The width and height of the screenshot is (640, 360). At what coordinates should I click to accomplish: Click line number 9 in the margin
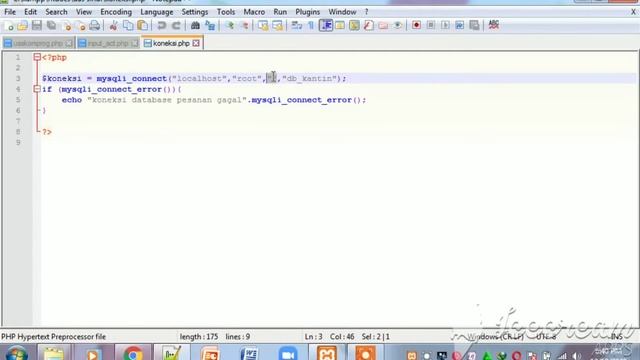coord(18,142)
